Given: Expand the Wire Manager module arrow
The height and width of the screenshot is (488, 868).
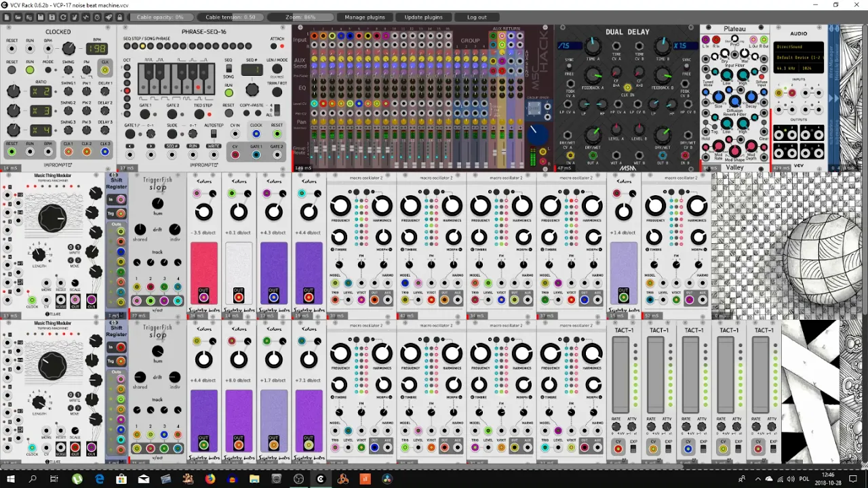Looking at the screenshot, I should pos(831,98).
